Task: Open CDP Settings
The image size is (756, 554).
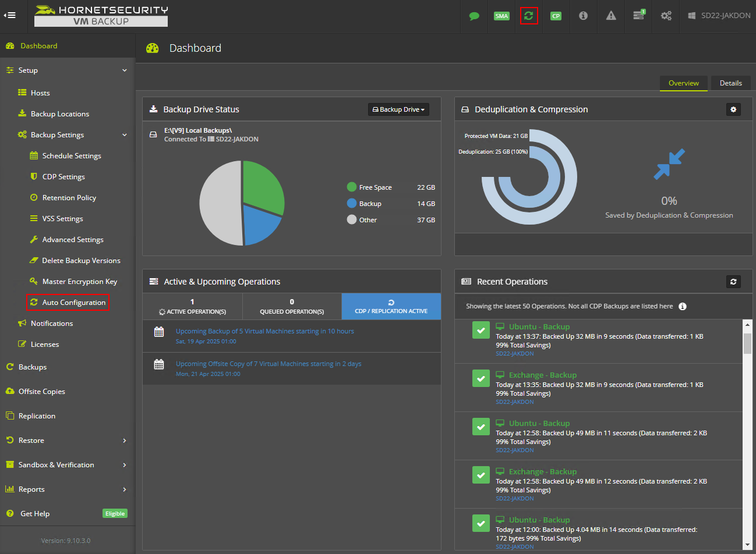Action: (x=63, y=177)
